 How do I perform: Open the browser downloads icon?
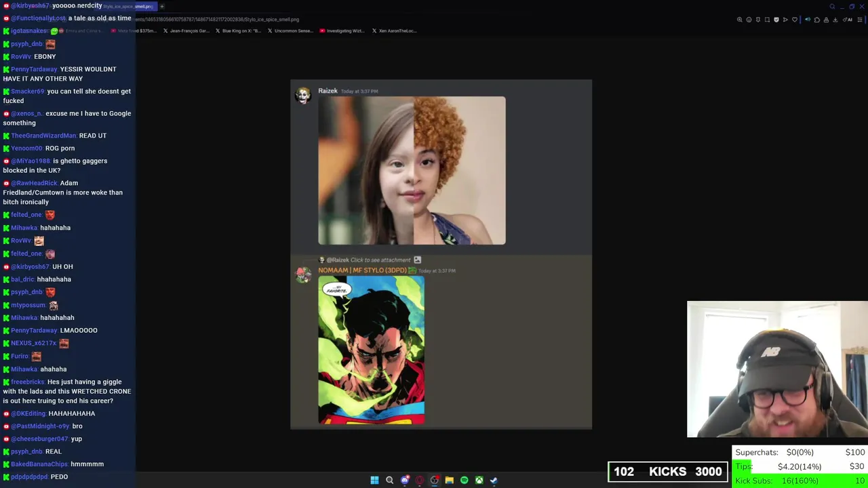(x=835, y=20)
